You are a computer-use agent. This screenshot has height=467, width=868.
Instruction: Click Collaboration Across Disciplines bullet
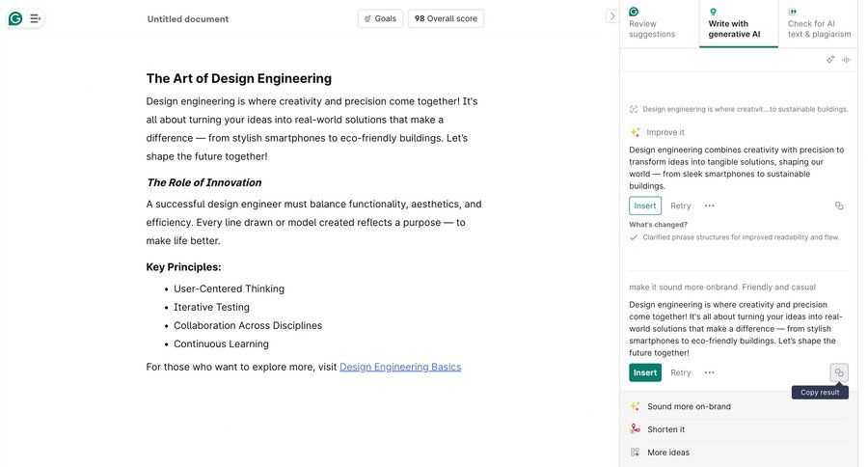248,325
